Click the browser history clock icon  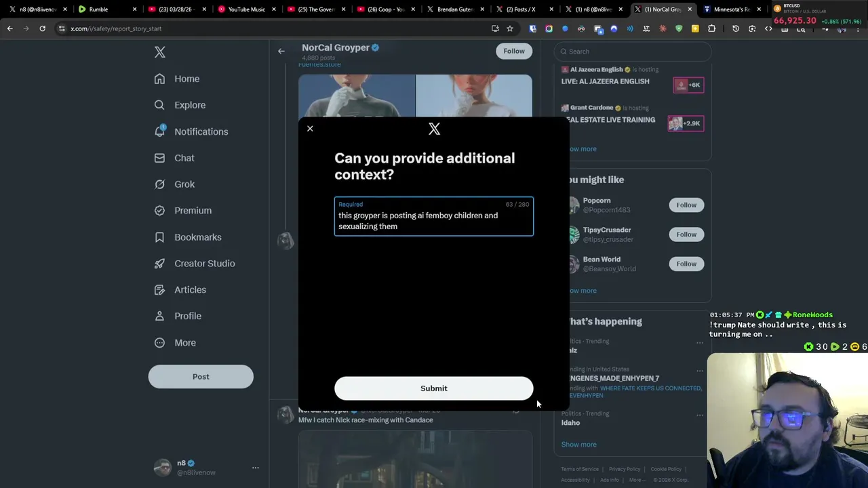(x=736, y=28)
